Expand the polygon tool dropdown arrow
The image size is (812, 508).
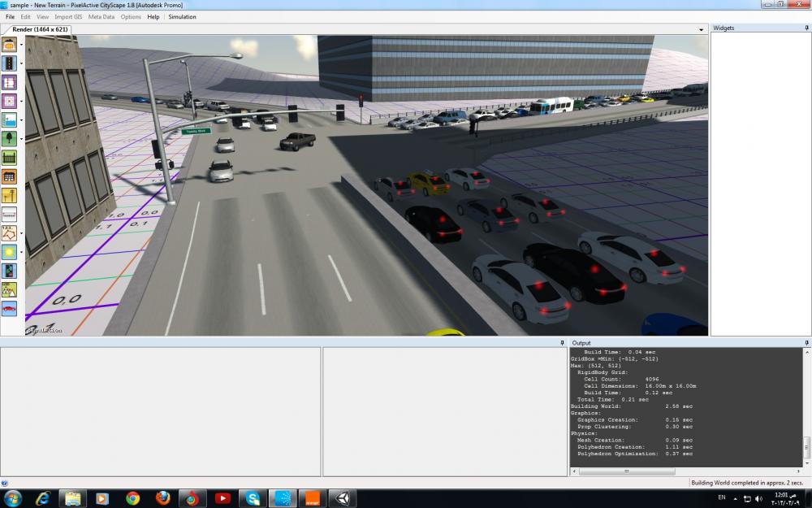tap(21, 233)
